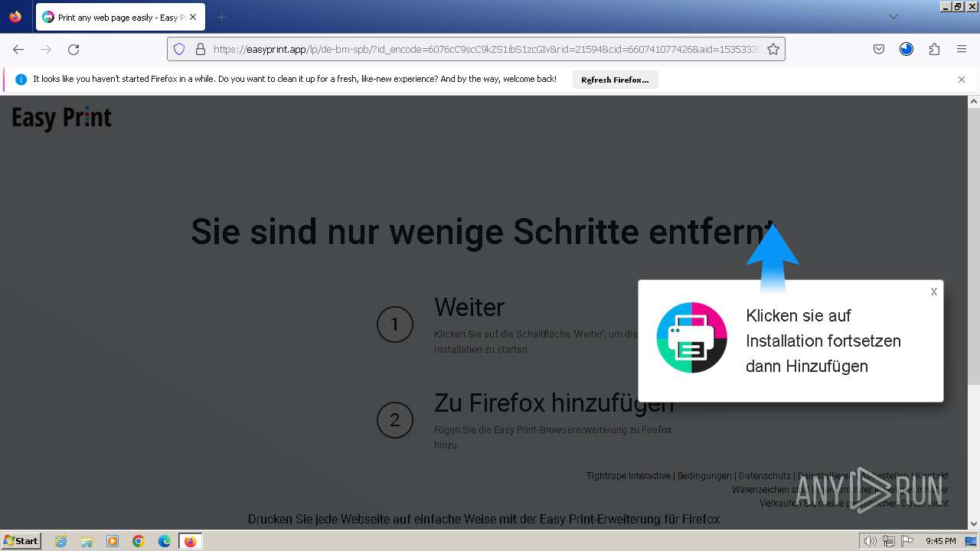980x551 pixels.
Task: Close the Easy Print tab
Action: pyautogui.click(x=193, y=17)
